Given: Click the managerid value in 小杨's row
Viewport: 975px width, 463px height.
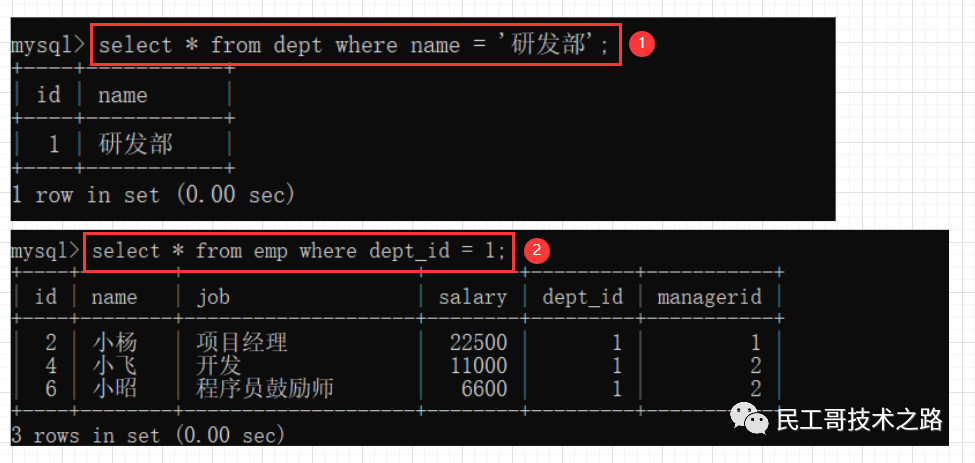Looking at the screenshot, I should click(756, 342).
